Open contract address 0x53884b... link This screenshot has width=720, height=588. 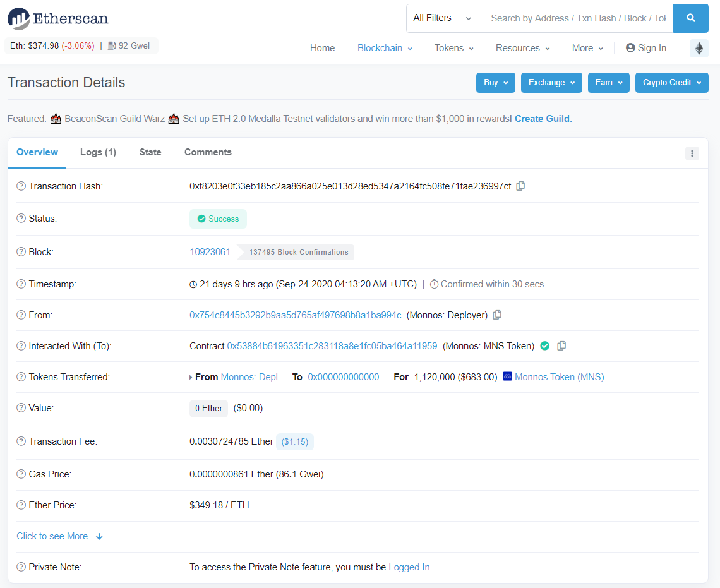(332, 346)
